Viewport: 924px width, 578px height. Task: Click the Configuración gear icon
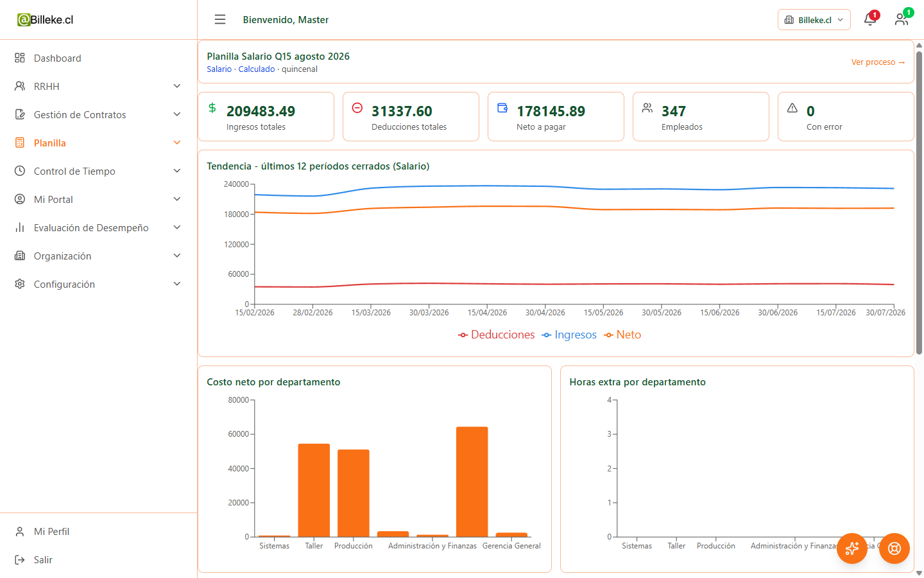[20, 284]
